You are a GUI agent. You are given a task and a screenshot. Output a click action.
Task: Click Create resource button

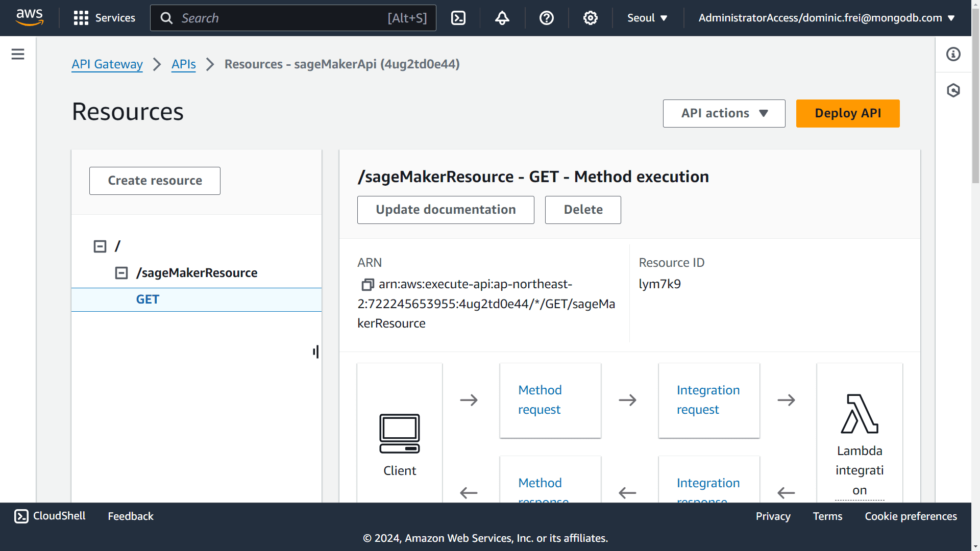pos(155,181)
